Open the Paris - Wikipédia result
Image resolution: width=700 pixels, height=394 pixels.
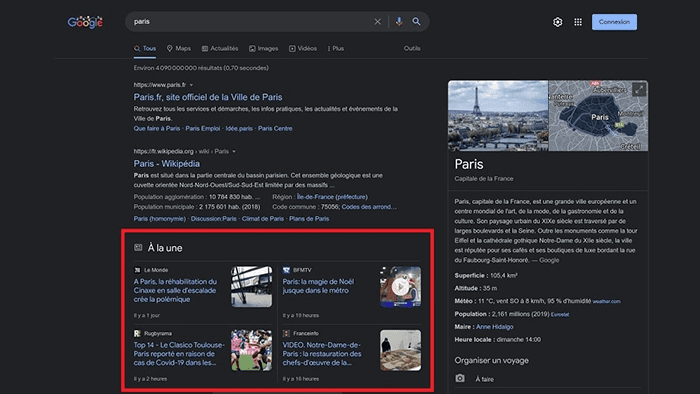coord(167,163)
